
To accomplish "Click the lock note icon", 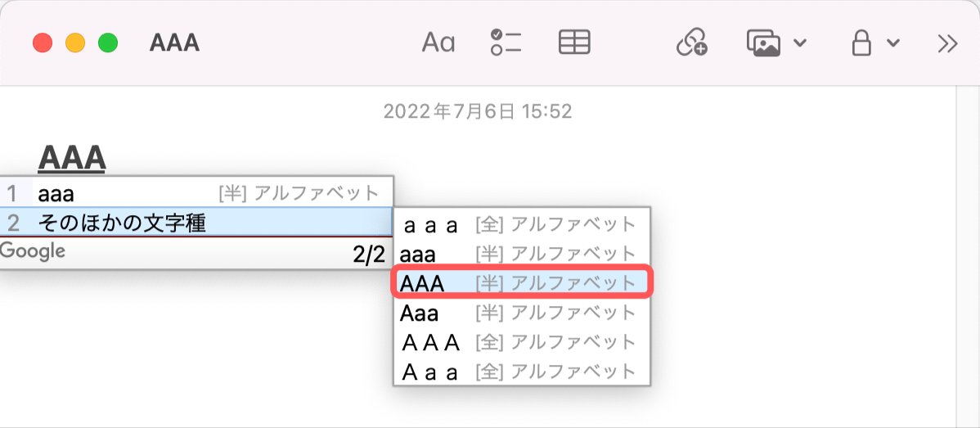I will tap(861, 43).
